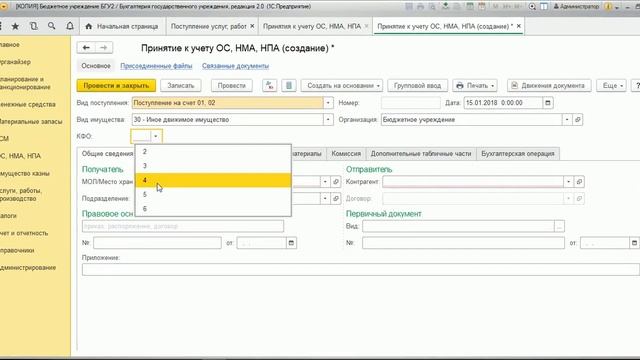The image size is (640, 360).
Task: Switch to Дополнительные табличные части tab
Action: click(x=421, y=154)
